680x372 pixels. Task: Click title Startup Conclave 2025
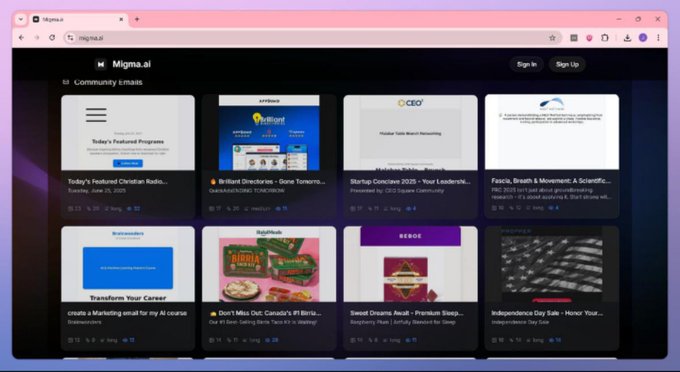click(410, 182)
